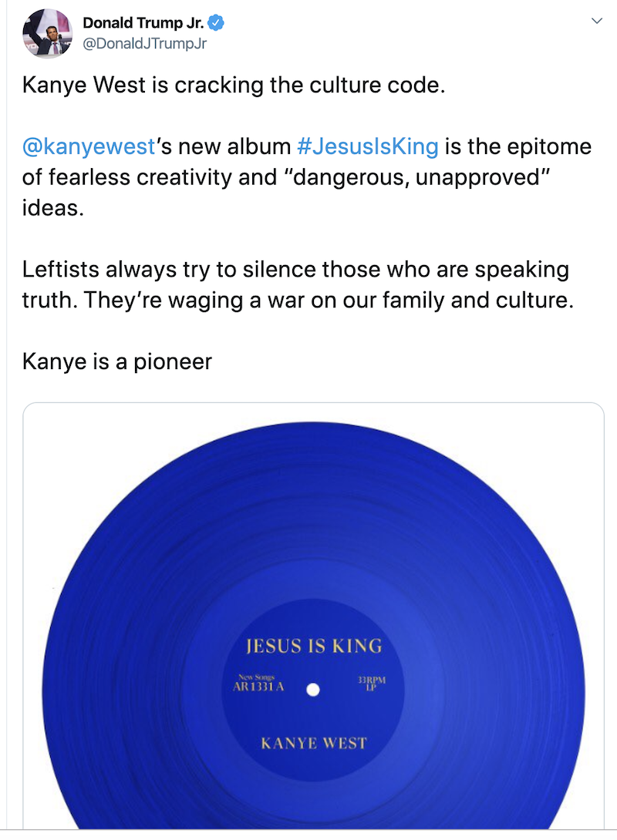Click the JESUS IS KING label text
Screen dimensions: 617x840
coord(314,646)
